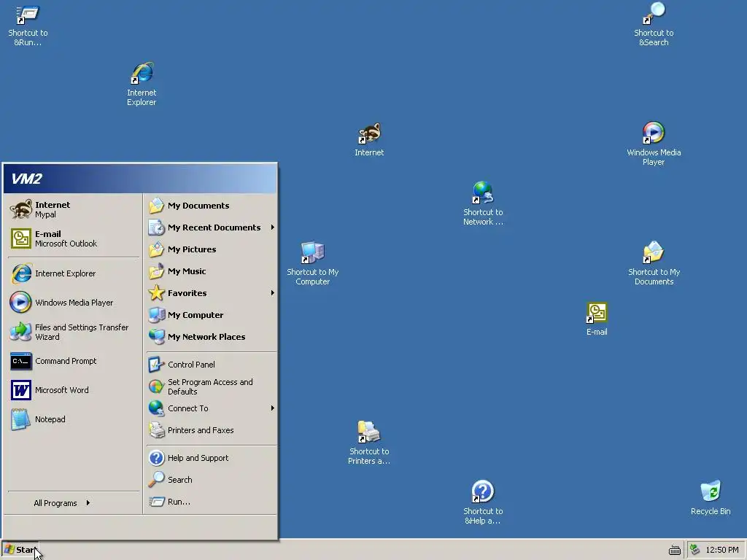
Task: Open My Documents from Start menu
Action: tap(212, 205)
